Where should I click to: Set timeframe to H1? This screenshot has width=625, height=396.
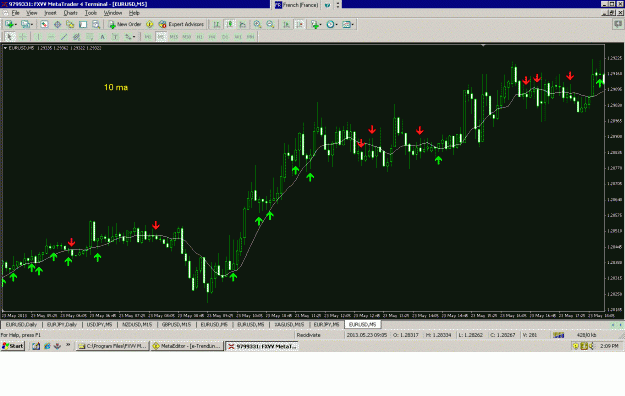(199, 37)
